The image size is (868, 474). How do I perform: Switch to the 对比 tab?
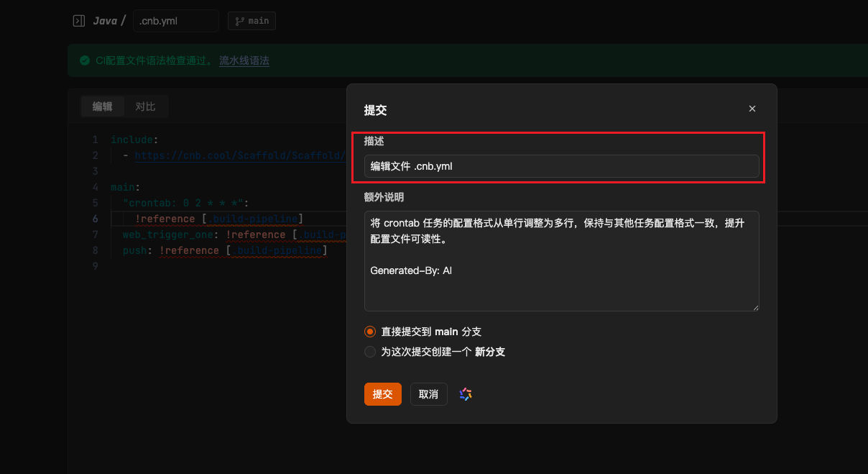click(x=145, y=106)
